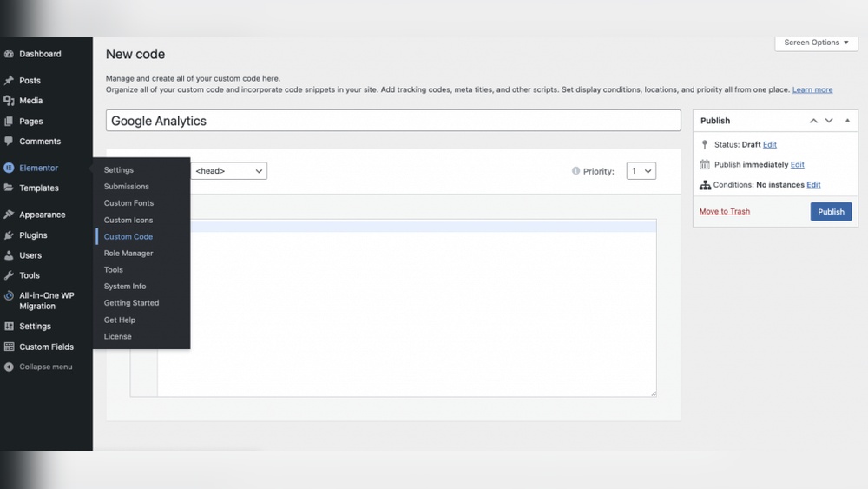Move Publish box up
This screenshot has height=489, width=868.
(x=813, y=120)
